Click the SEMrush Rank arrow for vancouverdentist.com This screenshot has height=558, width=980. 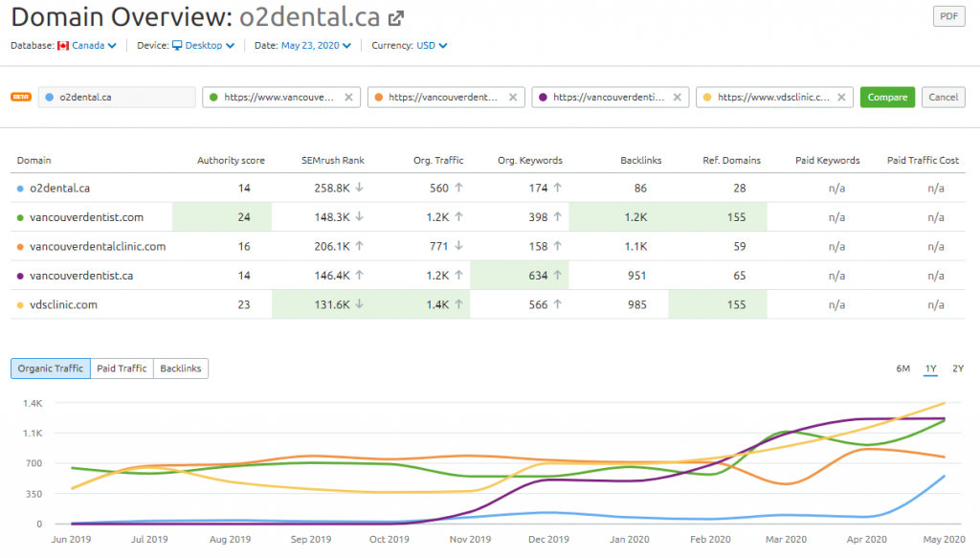pos(360,217)
